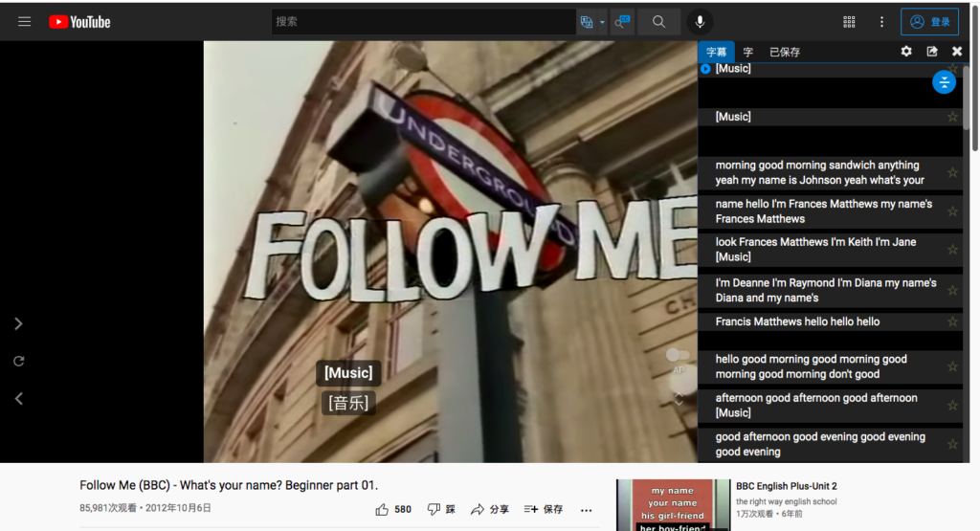
Task: Click the subtitle panel vertical scrollbar
Action: tap(967, 99)
